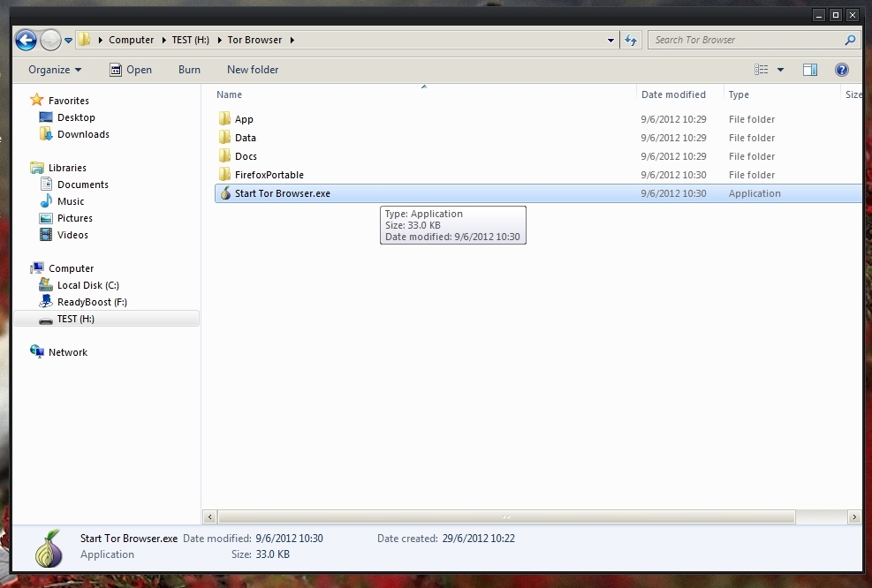Open the Help button

click(x=841, y=70)
